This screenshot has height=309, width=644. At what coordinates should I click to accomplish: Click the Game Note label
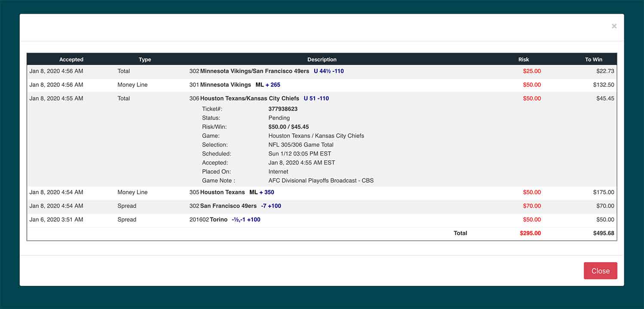point(219,181)
